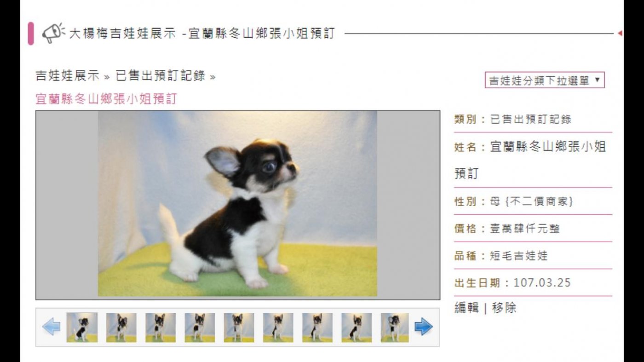
Task: Click the 已售出預訂記錄 breadcrumb link
Action: (x=160, y=76)
